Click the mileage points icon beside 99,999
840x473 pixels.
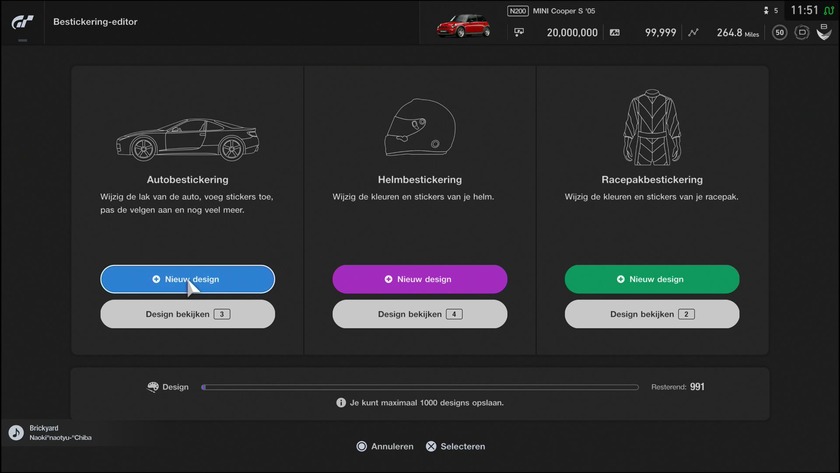[x=614, y=32]
